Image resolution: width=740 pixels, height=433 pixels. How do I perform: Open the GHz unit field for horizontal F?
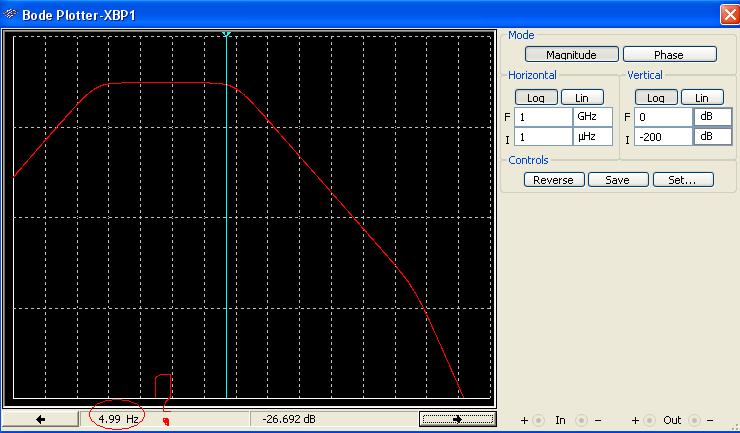point(591,116)
